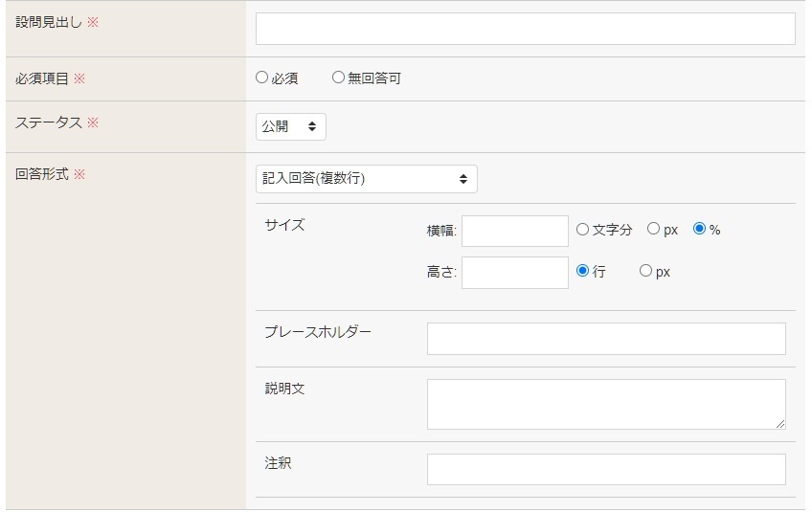Image resolution: width=812 pixels, height=512 pixels.
Task: Select the % radio for 横幅
Action: [699, 230]
